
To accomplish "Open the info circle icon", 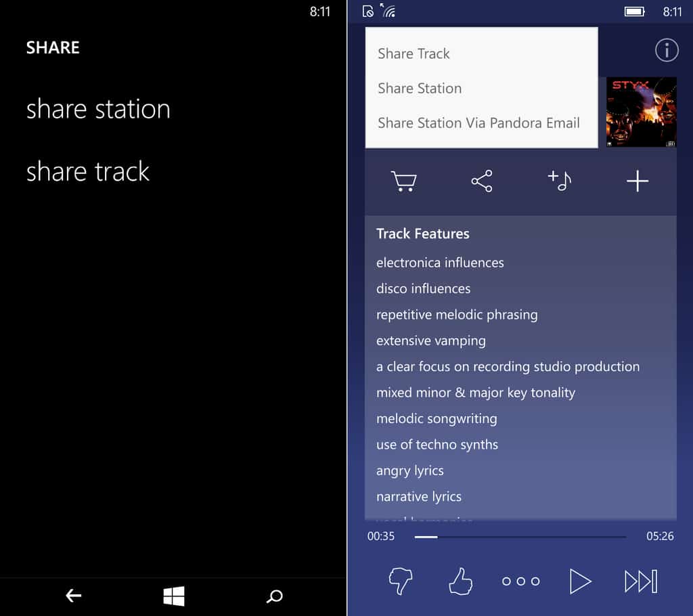I will coord(667,50).
